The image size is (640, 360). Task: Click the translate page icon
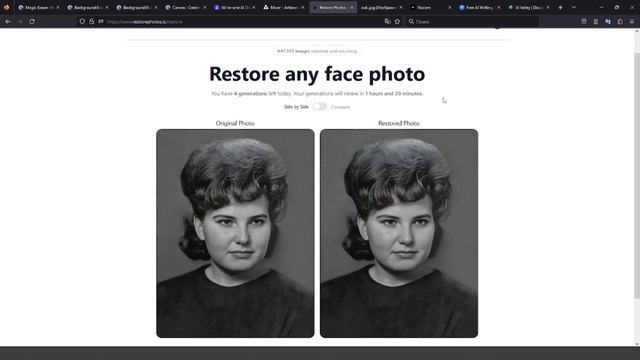point(387,21)
